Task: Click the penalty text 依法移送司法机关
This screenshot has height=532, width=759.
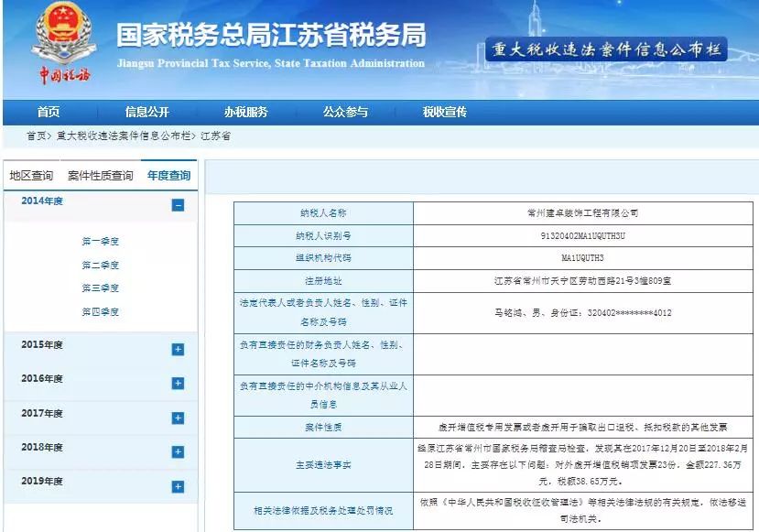Action: pyautogui.click(x=583, y=511)
